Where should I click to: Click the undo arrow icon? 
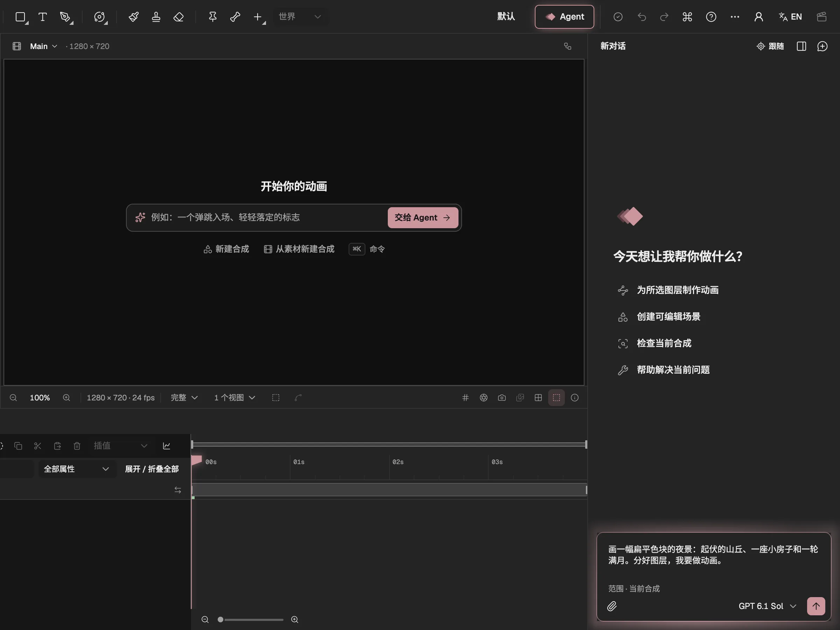click(642, 17)
